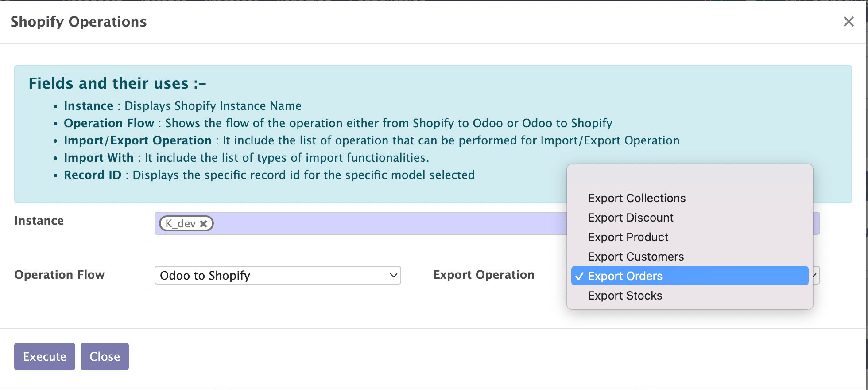Close the Shopify Operations dialog with X
Image resolution: width=868 pixels, height=390 pixels.
tap(848, 22)
